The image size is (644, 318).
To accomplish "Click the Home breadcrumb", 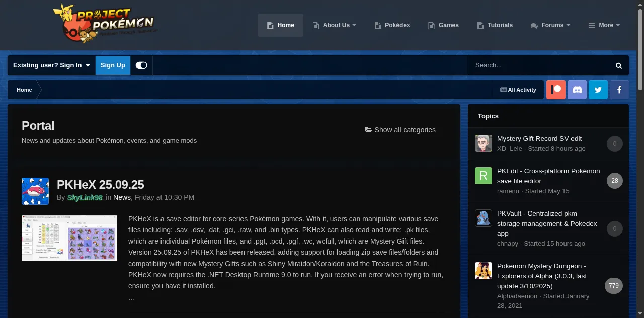I will pyautogui.click(x=24, y=90).
